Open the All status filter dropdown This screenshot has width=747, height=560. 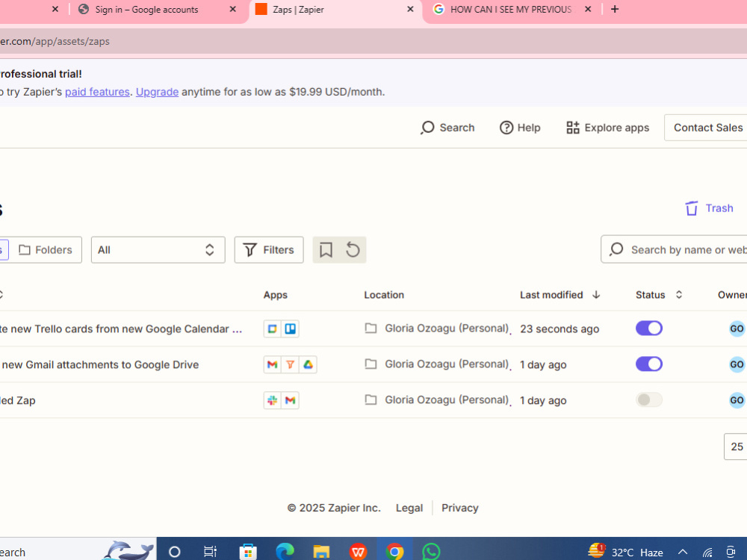pos(158,249)
